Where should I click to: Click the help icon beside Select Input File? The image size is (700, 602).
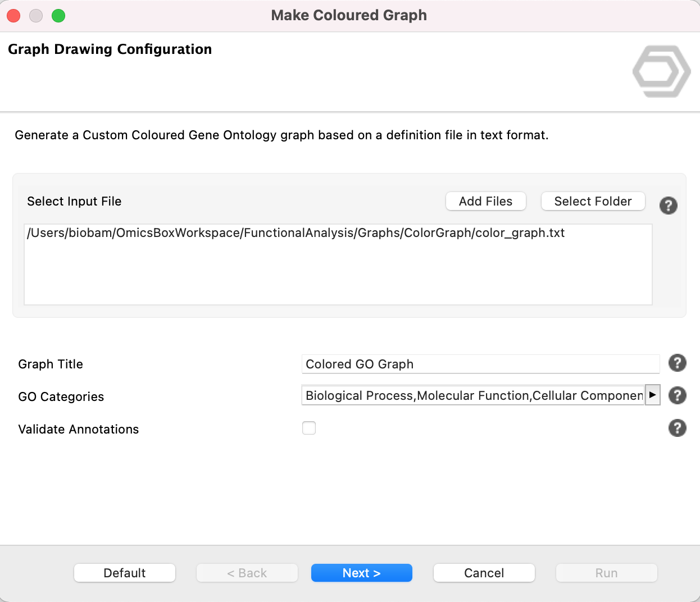pos(668,206)
